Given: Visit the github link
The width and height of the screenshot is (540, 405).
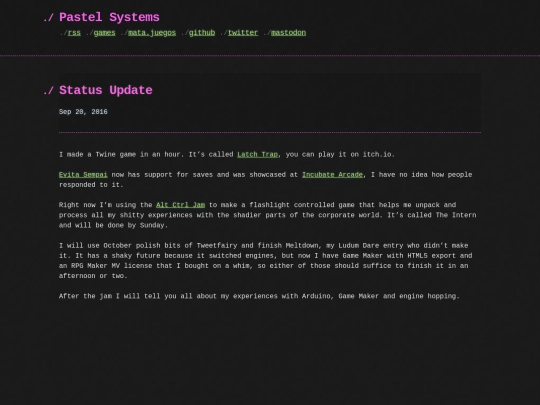Looking at the screenshot, I should (202, 33).
